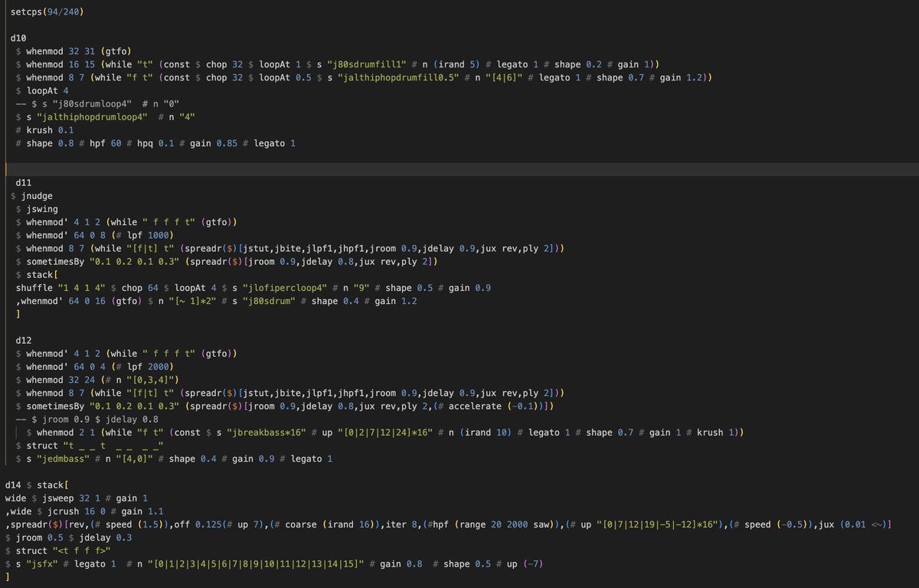Click the "jswing" line
The image size is (919, 588).
point(38,209)
